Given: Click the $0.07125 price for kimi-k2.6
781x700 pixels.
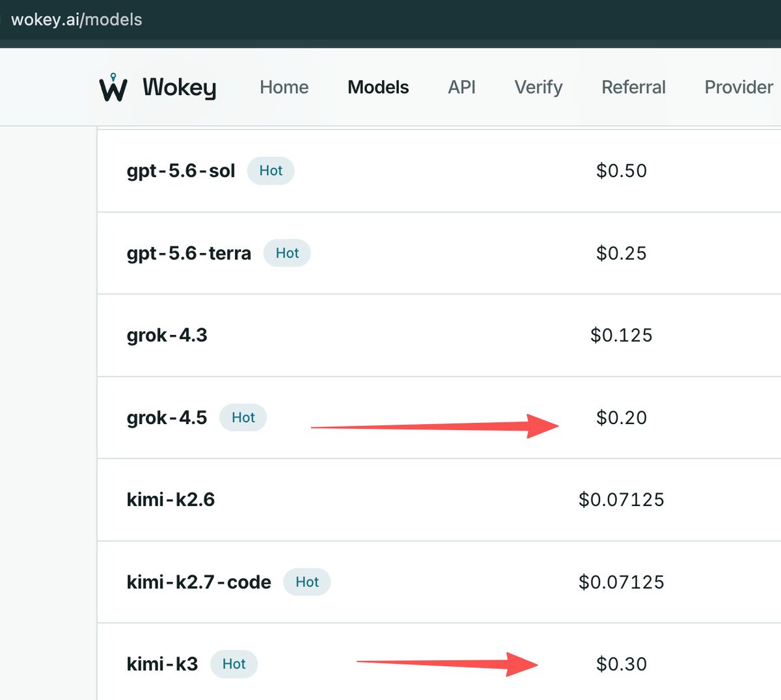Looking at the screenshot, I should pos(622,500).
